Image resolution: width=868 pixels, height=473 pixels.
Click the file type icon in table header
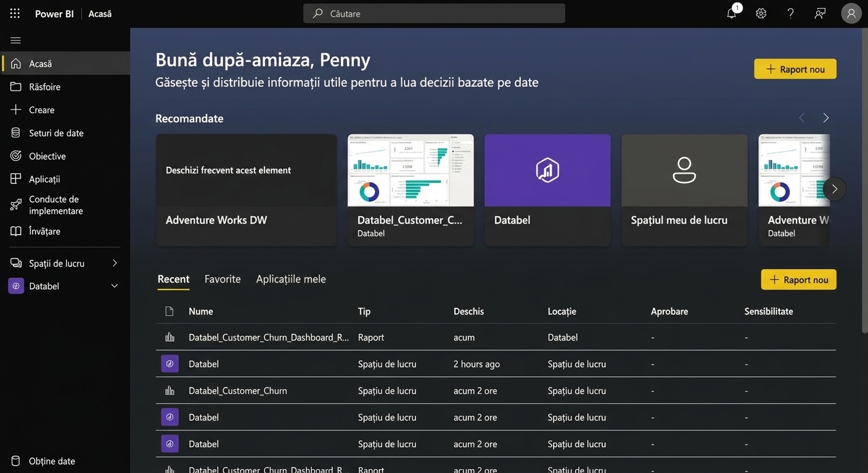click(170, 311)
